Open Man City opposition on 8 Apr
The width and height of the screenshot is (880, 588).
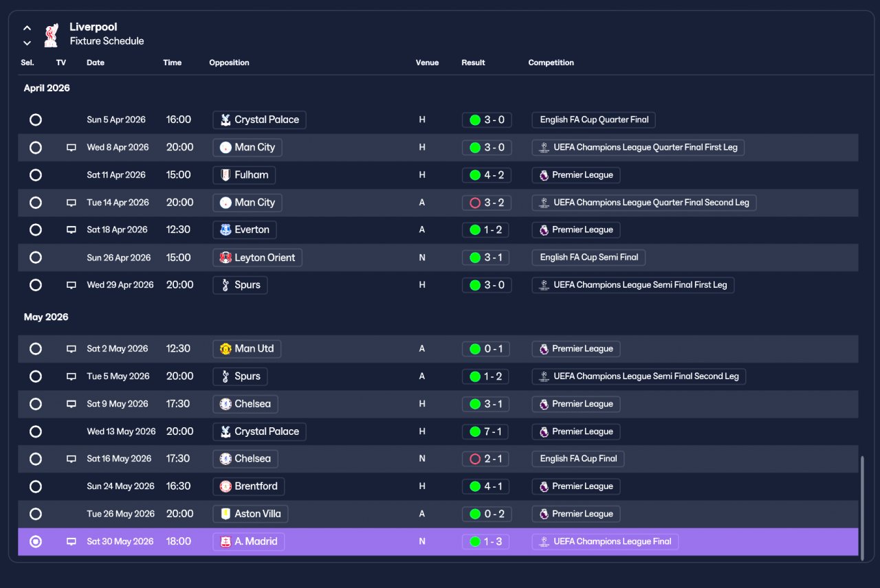(247, 148)
